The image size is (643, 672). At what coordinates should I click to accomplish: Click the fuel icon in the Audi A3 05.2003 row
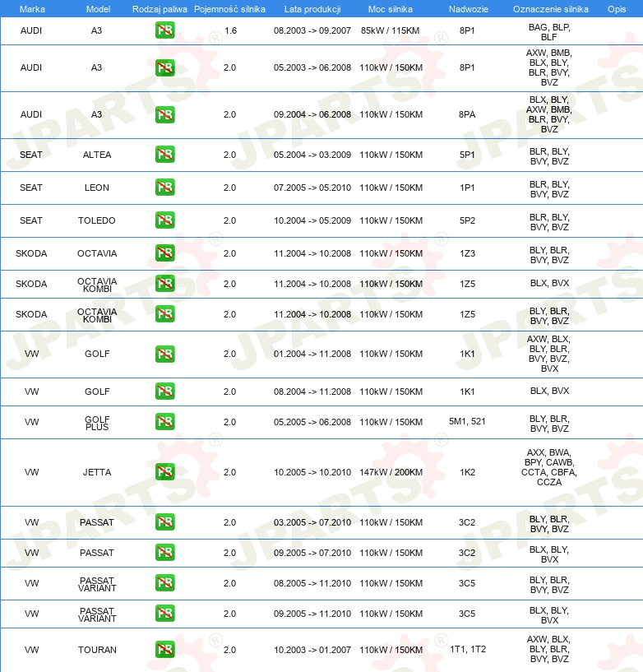(x=165, y=67)
